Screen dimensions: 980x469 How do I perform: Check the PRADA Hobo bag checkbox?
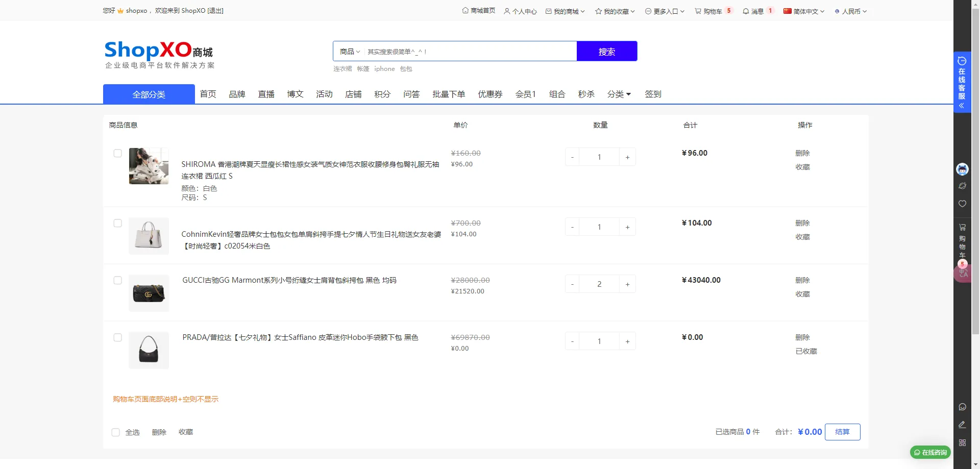point(118,337)
